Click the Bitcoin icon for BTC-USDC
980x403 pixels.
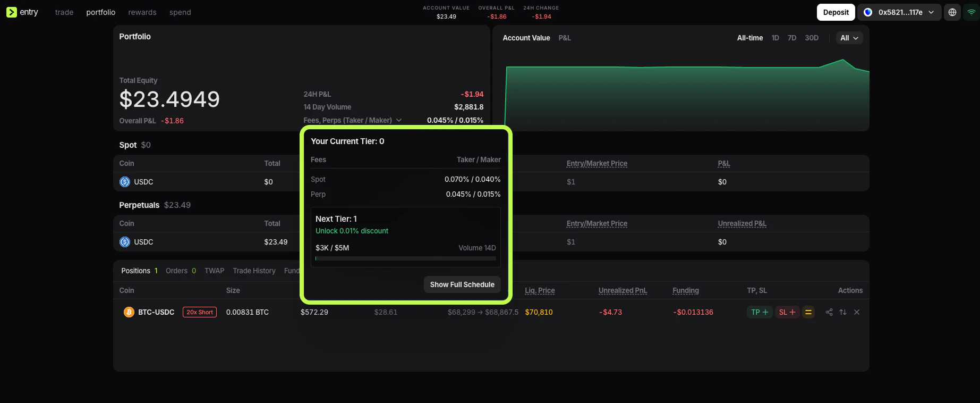[129, 312]
